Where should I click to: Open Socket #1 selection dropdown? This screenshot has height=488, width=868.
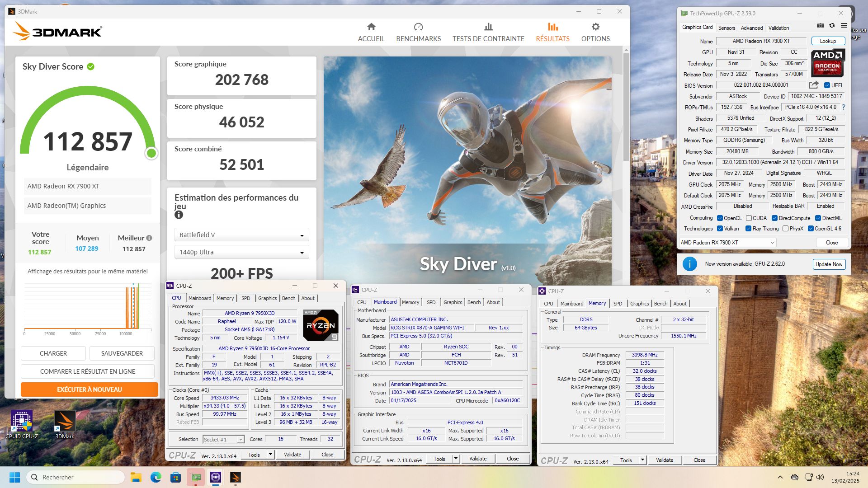point(223,439)
